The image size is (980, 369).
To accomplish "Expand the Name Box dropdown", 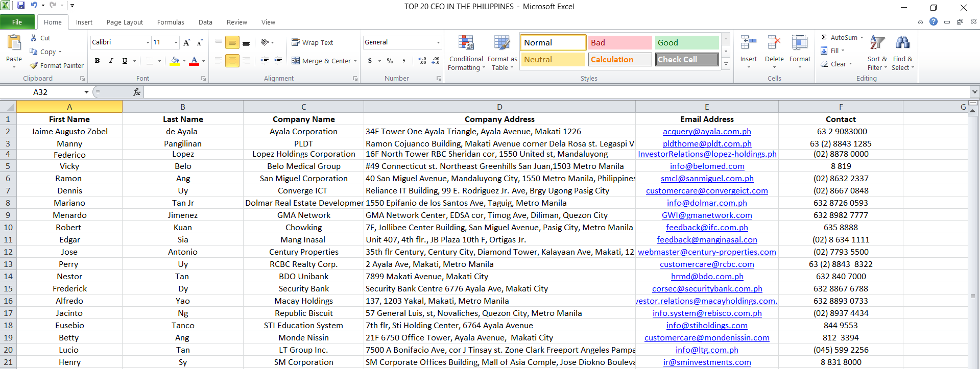I will [86, 92].
